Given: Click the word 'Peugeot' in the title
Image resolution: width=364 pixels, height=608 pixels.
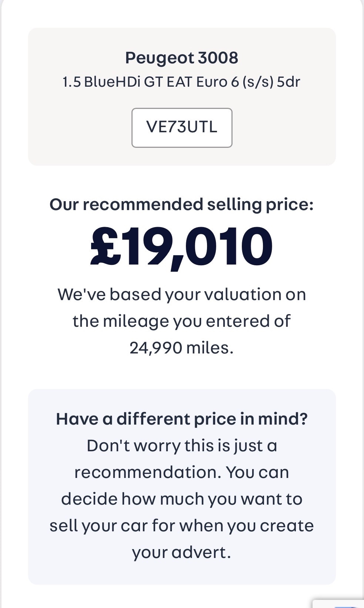Looking at the screenshot, I should 159,58.
